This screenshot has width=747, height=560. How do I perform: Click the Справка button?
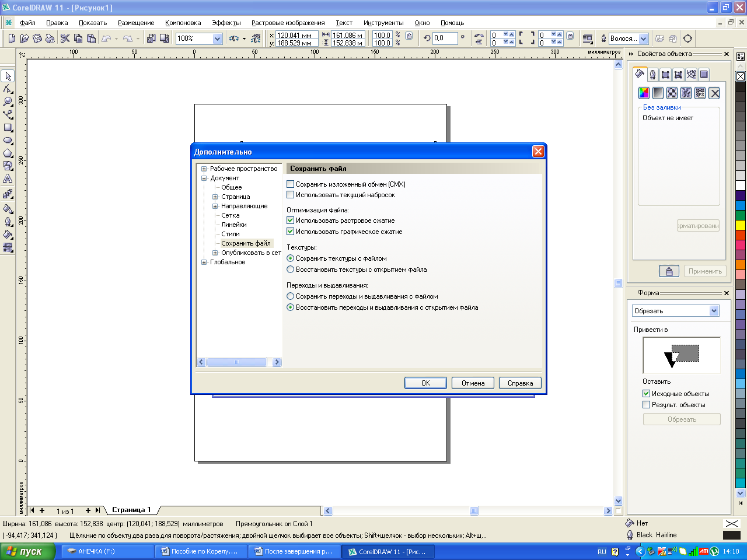tap(520, 383)
